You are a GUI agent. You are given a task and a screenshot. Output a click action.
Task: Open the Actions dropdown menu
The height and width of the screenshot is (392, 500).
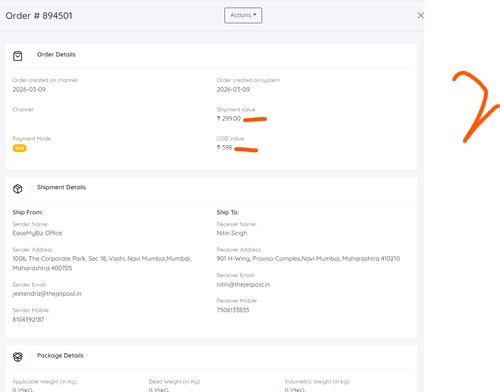[243, 15]
